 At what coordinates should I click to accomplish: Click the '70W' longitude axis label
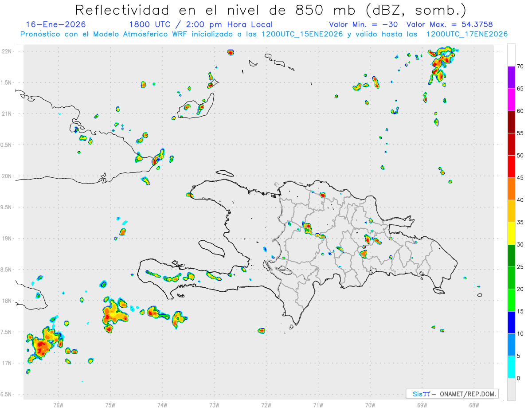click(x=370, y=405)
